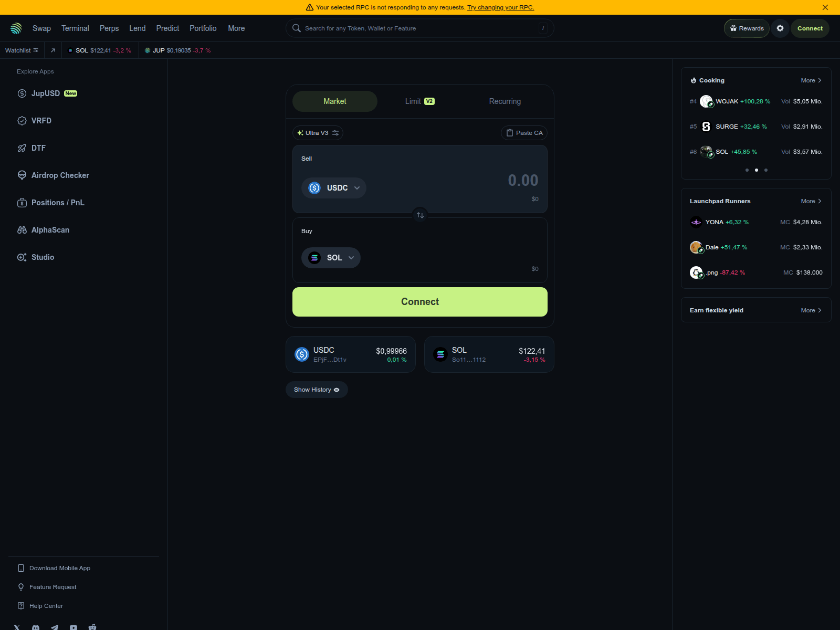Open the USDC sell token dropdown
This screenshot has width=840, height=630.
coord(334,188)
